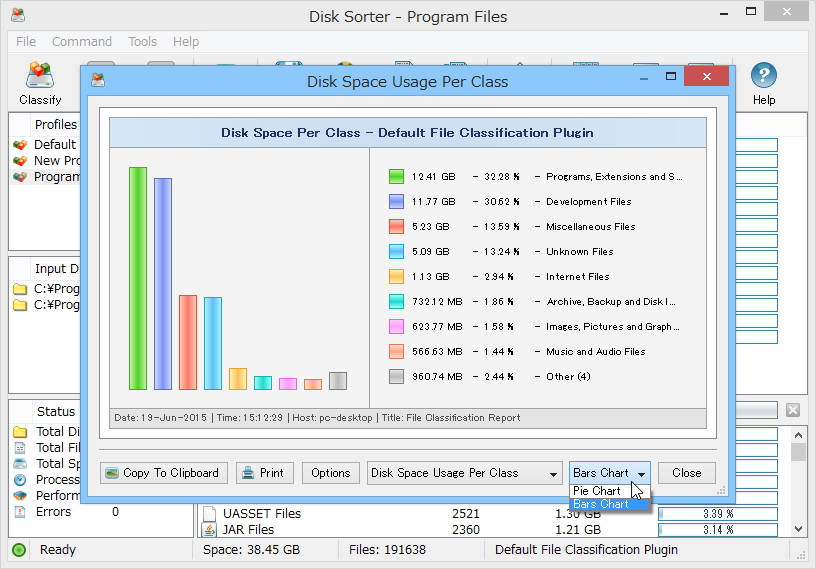Click the green Ready status indicator
816x569 pixels.
point(19,550)
